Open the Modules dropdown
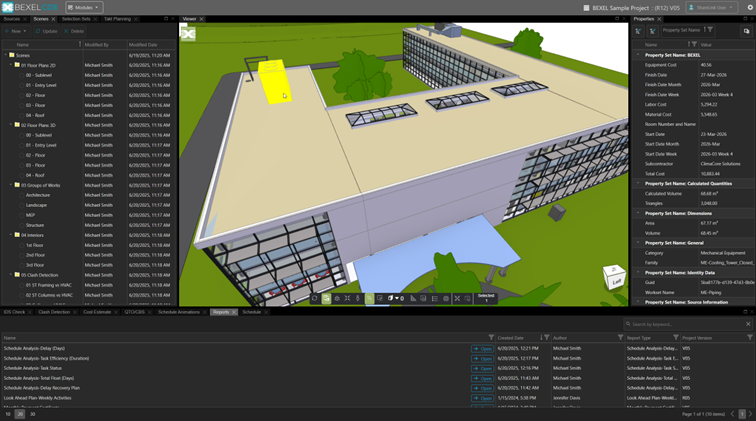This screenshot has height=421, width=756. point(84,7)
